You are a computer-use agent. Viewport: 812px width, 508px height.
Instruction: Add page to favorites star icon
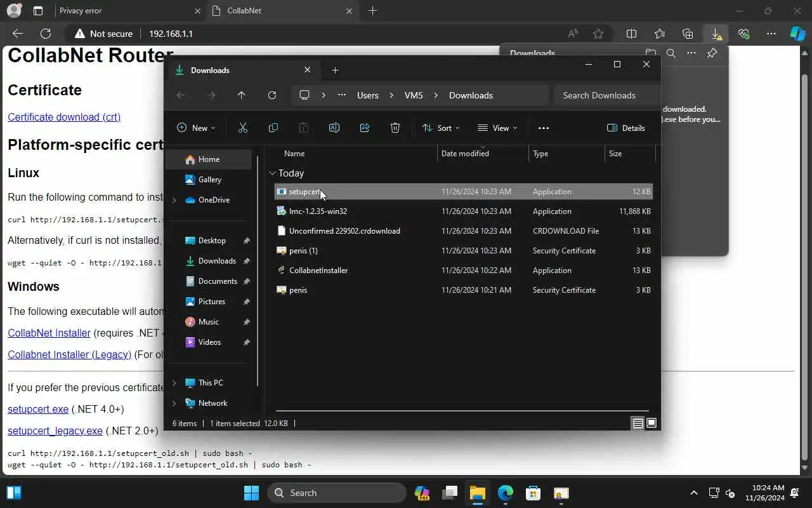598,34
